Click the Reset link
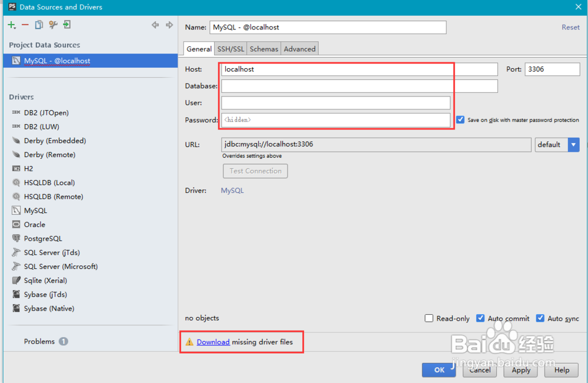 click(570, 27)
